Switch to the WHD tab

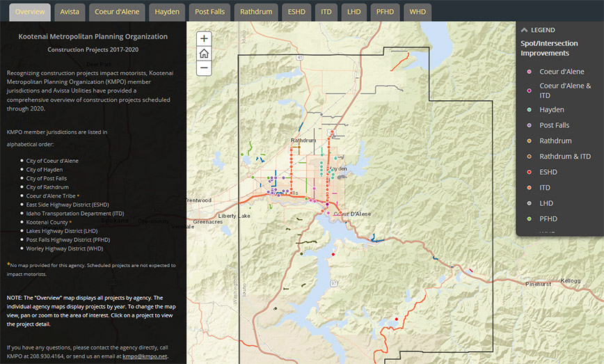[x=418, y=12]
